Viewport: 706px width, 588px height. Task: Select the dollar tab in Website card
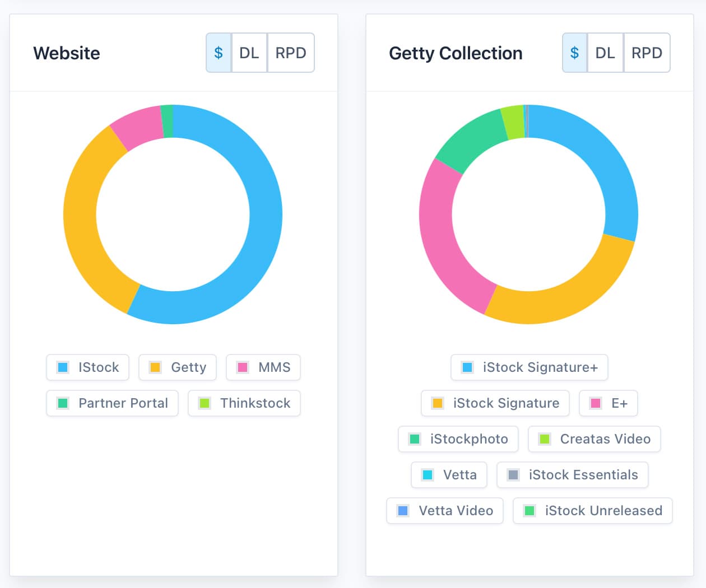point(219,53)
